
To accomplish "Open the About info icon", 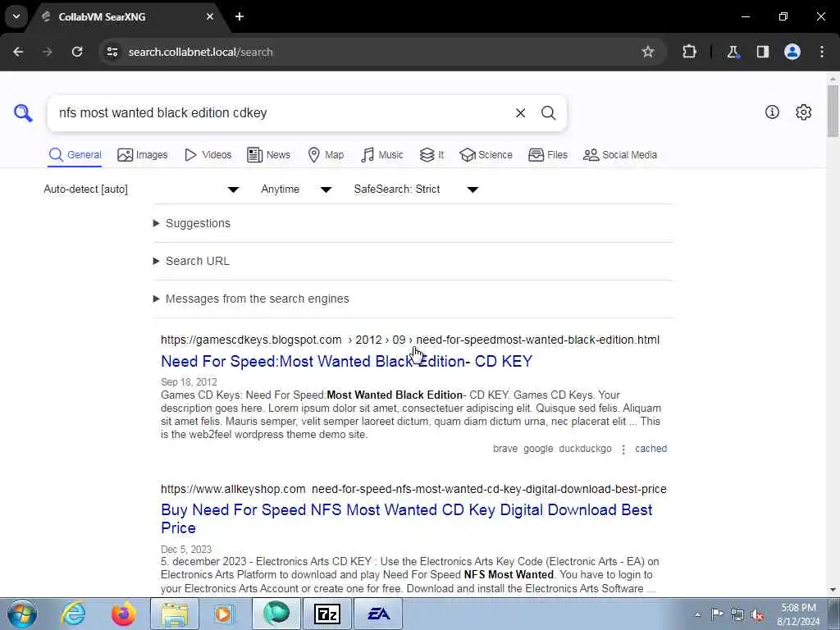I will pyautogui.click(x=772, y=112).
